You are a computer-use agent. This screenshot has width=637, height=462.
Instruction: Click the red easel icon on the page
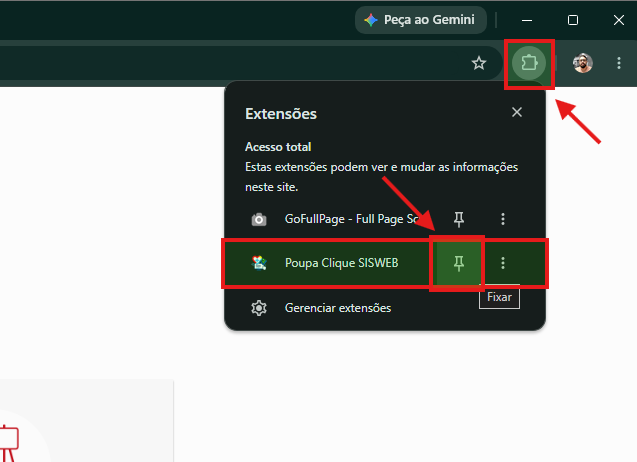[9, 443]
